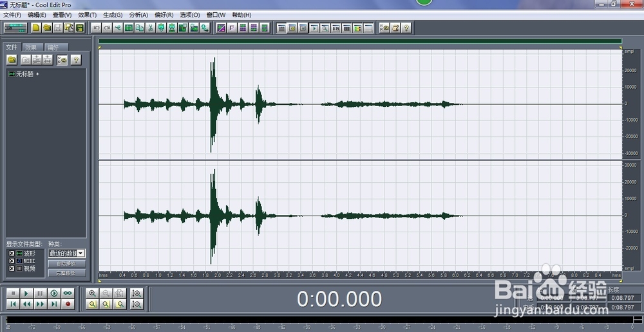Image resolution: width=644 pixels, height=332 pixels.
Task: Click the Go to Beginning button
Action: [13, 304]
